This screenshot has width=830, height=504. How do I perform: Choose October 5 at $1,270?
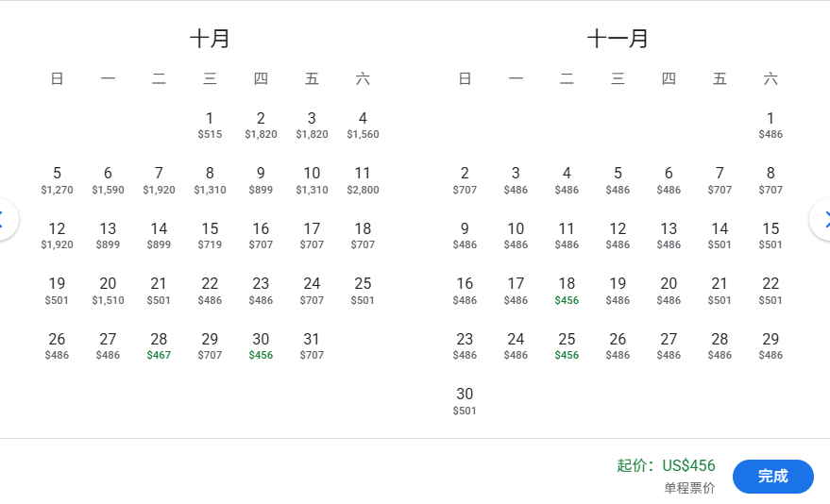tap(57, 180)
